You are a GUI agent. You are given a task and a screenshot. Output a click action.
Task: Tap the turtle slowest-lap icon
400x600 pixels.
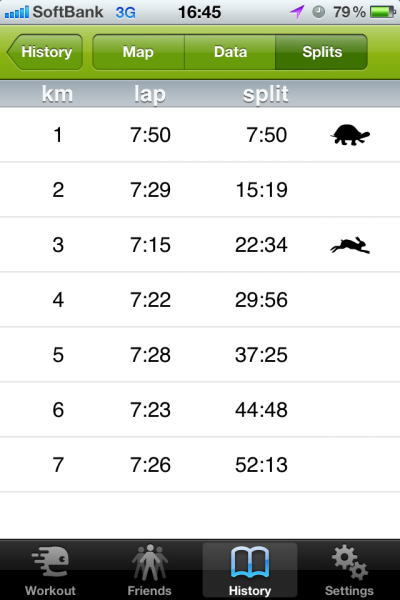point(350,135)
